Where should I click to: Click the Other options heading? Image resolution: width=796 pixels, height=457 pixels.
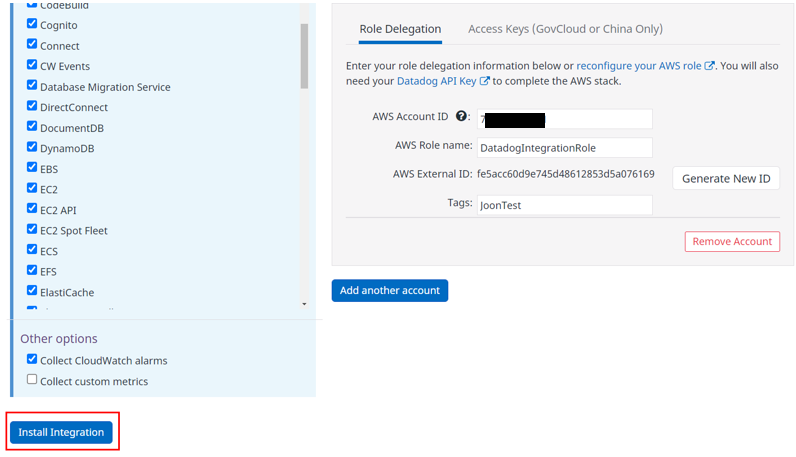[59, 339]
